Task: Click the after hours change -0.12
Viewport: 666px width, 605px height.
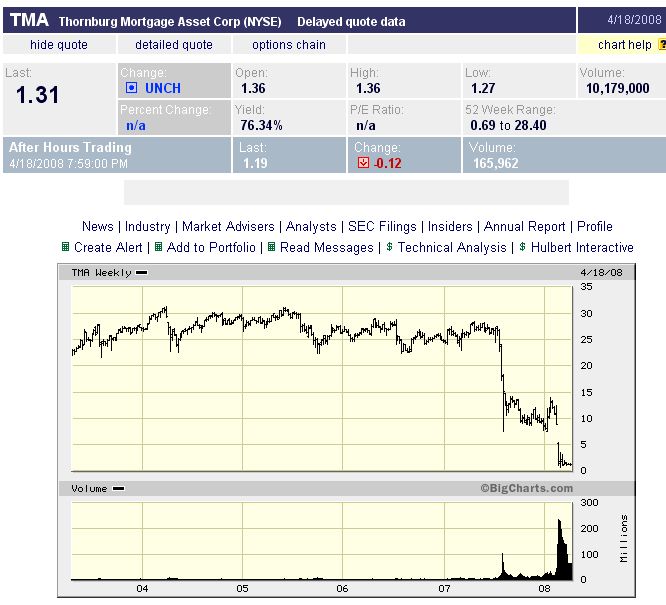Action: click(387, 163)
